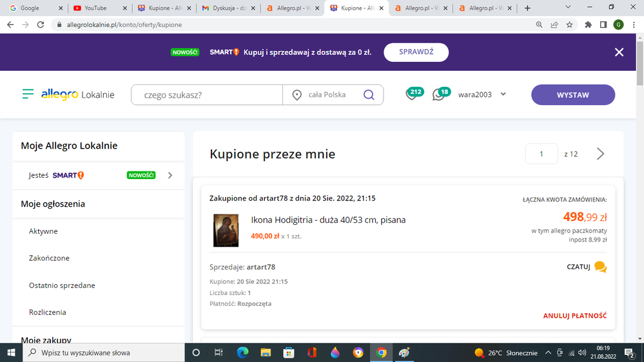Image resolution: width=644 pixels, height=362 pixels.
Task: Open the tab search dropdown arrow
Action: [x=568, y=7]
